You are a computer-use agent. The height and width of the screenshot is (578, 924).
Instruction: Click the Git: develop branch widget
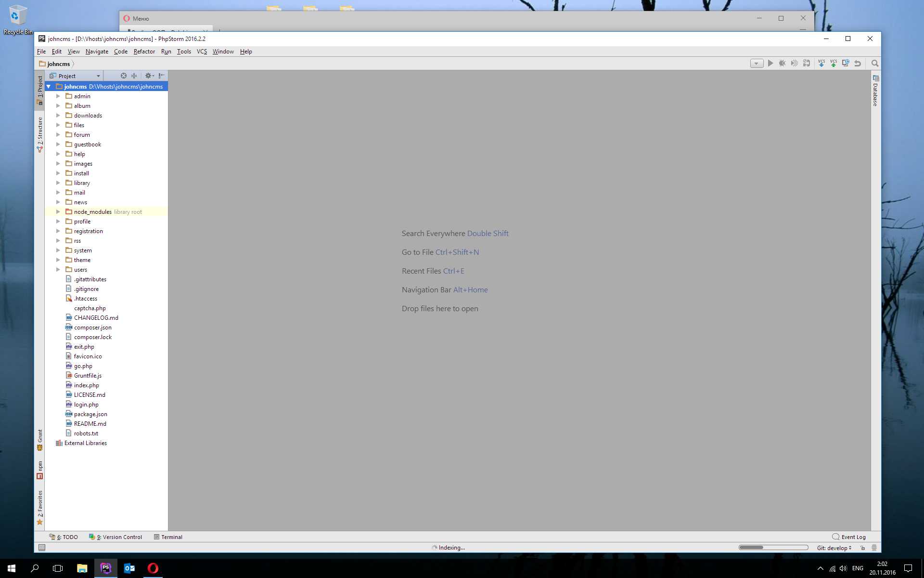834,548
